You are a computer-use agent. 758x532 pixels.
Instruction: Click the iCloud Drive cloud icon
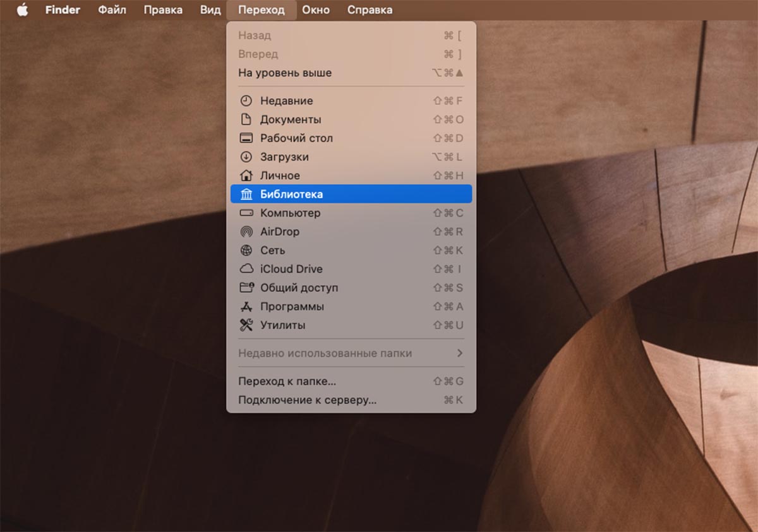(246, 269)
